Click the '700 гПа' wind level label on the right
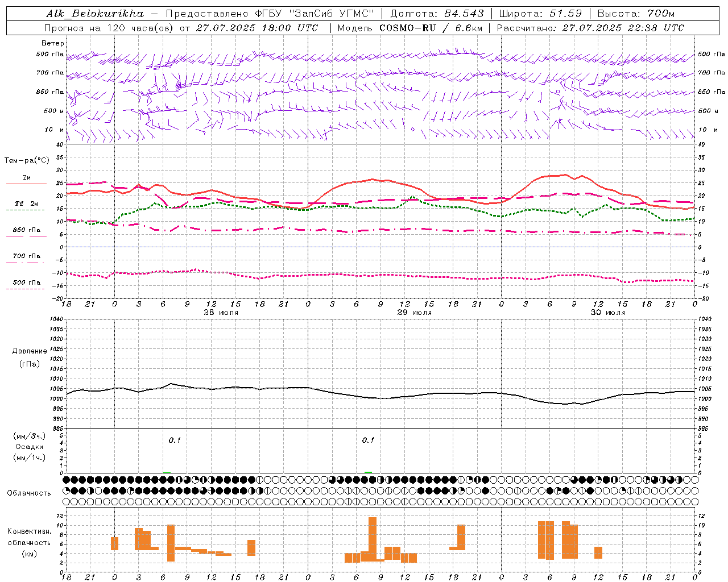 712,73
